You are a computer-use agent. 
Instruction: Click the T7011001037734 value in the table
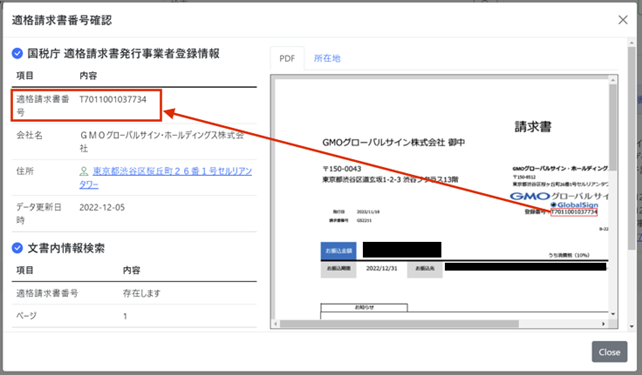tap(113, 99)
